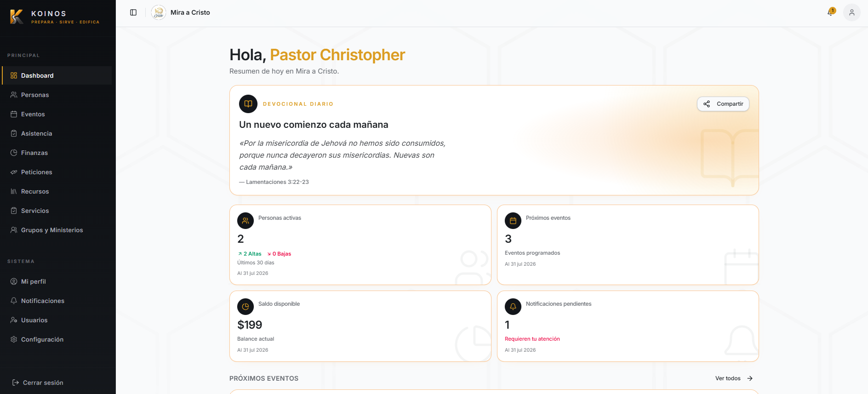Screen dimensions: 868x394
Task: Click the Requieren tu atención link
Action: point(532,339)
